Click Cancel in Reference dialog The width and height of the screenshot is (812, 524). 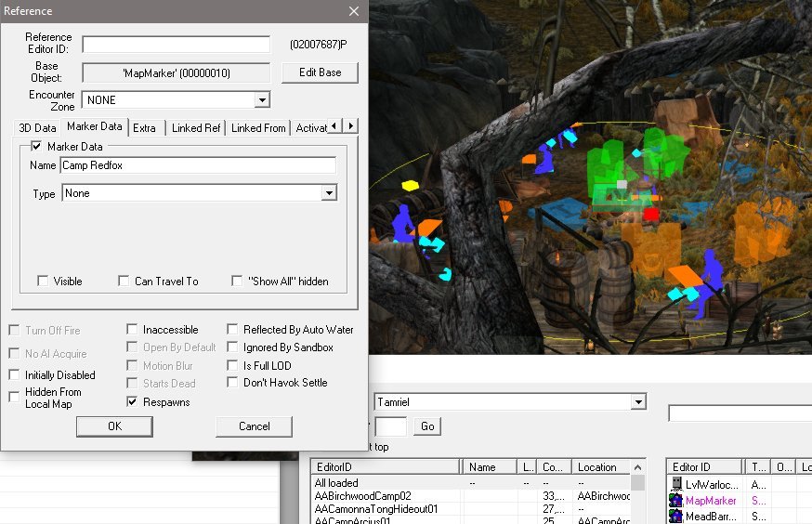click(x=255, y=426)
